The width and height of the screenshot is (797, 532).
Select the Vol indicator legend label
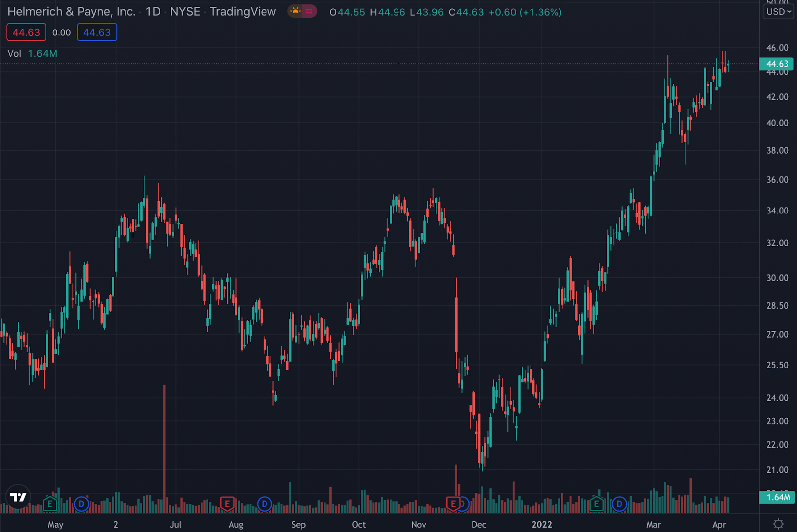point(14,53)
